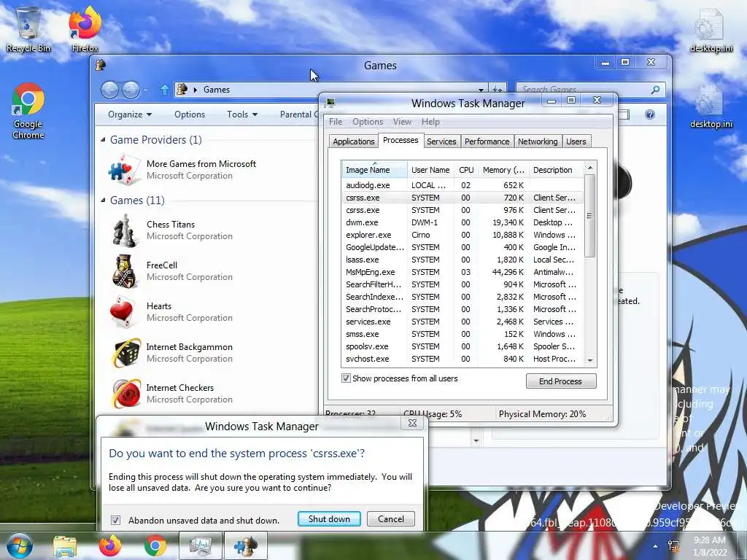Open the Firefox desktop icon
The width and height of the screenshot is (747, 560).
(x=85, y=29)
